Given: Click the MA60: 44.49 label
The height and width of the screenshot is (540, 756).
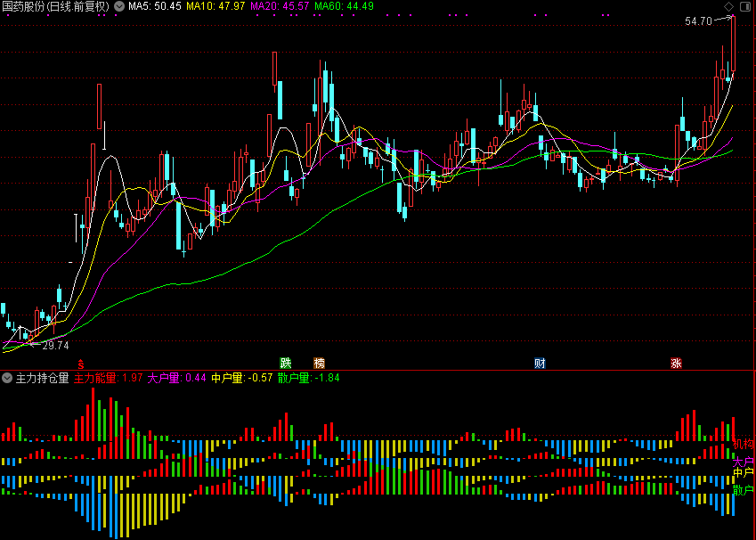Looking at the screenshot, I should click(344, 6).
